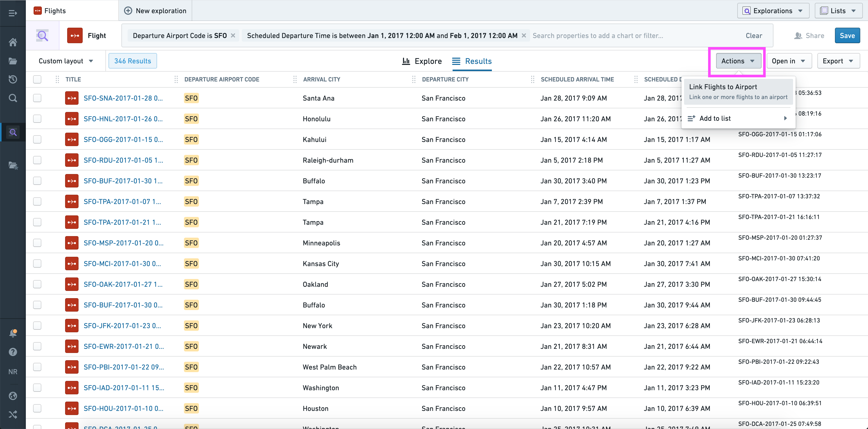Click flight icon for SFO-JFK row
This screenshot has height=429, width=868.
pyautogui.click(x=72, y=326)
